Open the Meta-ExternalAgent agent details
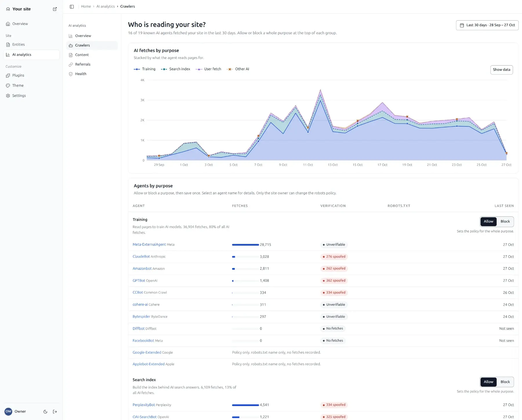522x420 pixels. [x=149, y=245]
